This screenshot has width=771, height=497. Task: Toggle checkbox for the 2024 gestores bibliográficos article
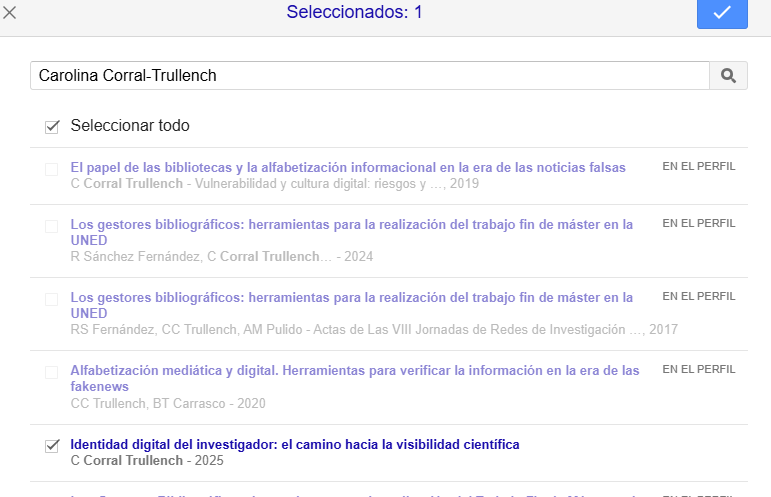[x=52, y=226]
